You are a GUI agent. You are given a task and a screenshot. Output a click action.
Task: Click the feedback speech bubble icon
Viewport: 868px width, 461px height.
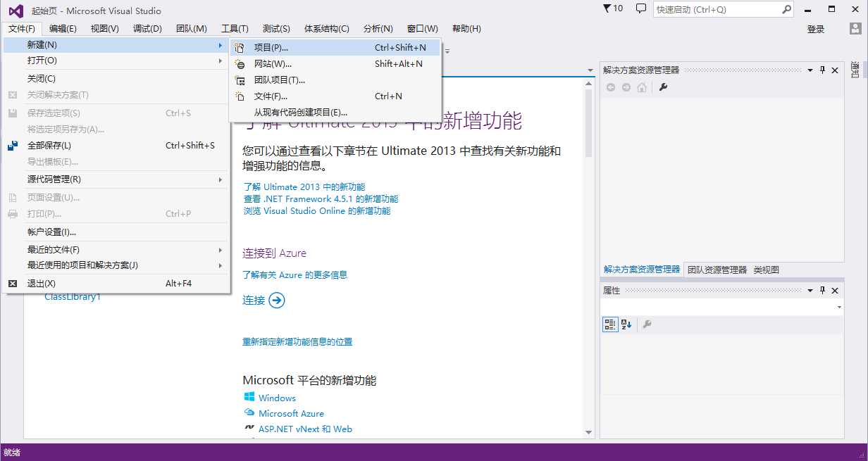click(641, 8)
